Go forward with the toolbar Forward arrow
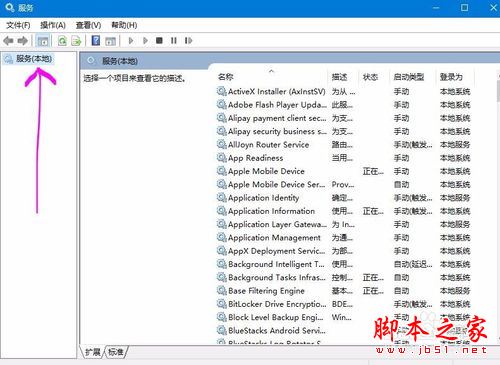The image size is (500, 365). [x=22, y=41]
